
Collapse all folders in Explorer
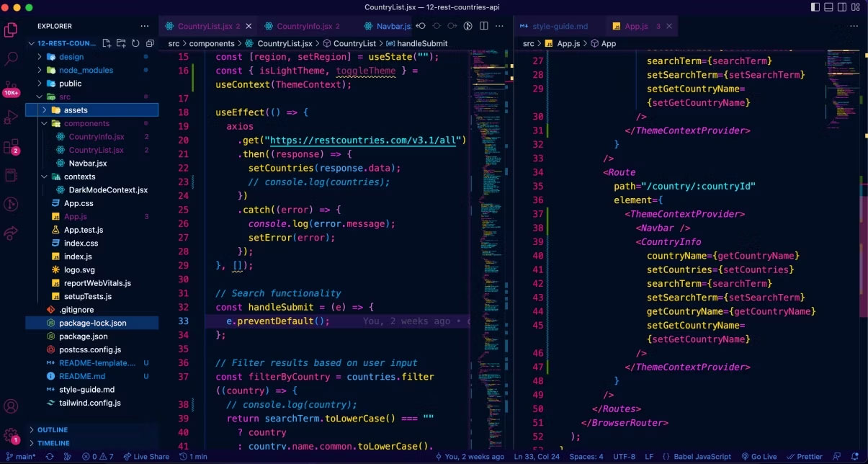click(x=149, y=43)
